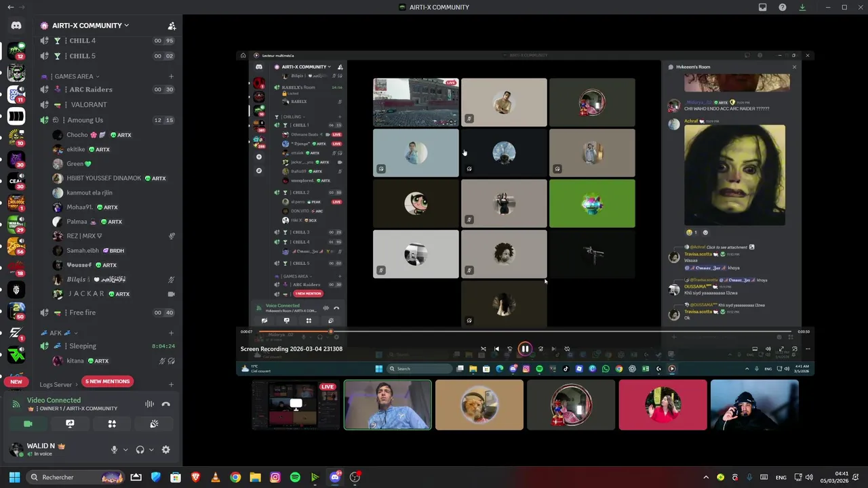Open Discord inbox in the title bar
This screenshot has height=488, width=868.
point(762,7)
